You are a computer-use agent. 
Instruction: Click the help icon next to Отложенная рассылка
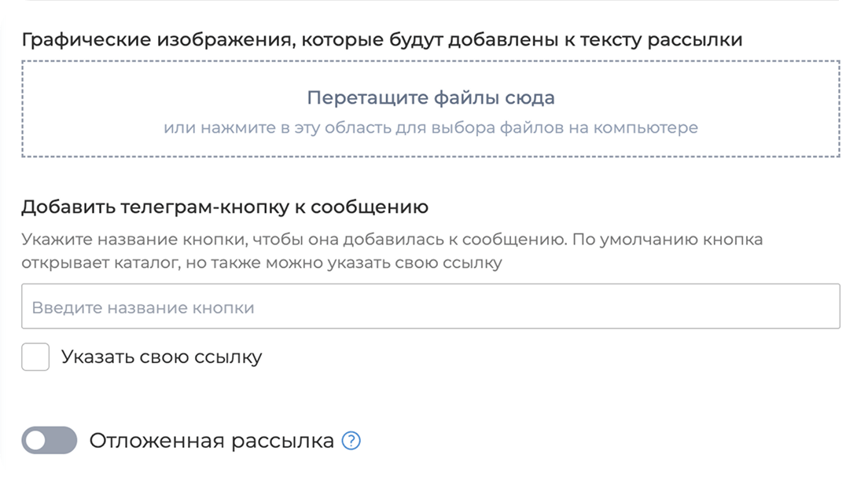(x=351, y=442)
